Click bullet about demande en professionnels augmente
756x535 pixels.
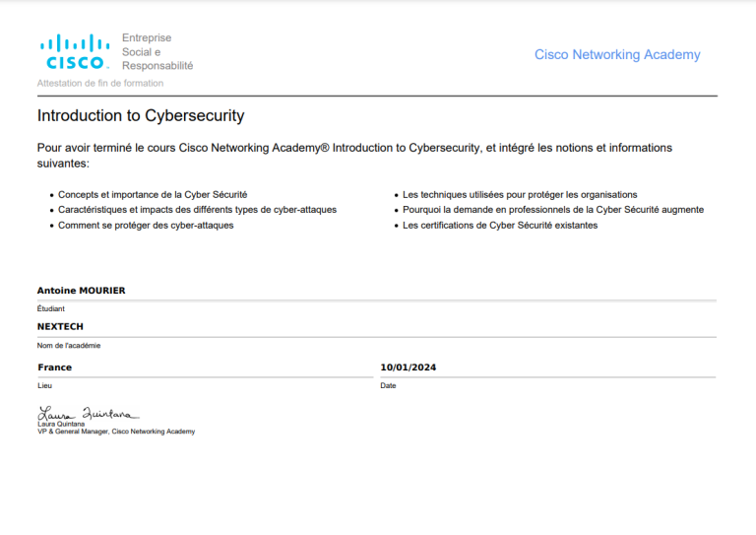(x=553, y=210)
